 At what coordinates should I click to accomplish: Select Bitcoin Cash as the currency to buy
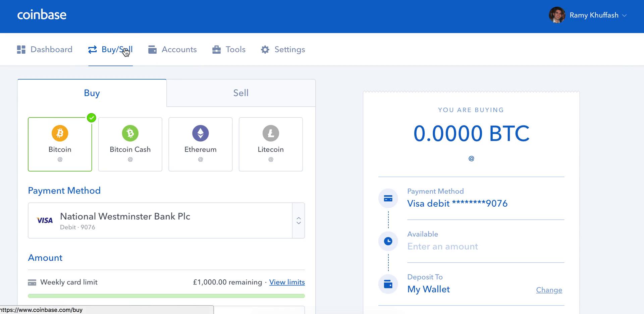point(130,144)
